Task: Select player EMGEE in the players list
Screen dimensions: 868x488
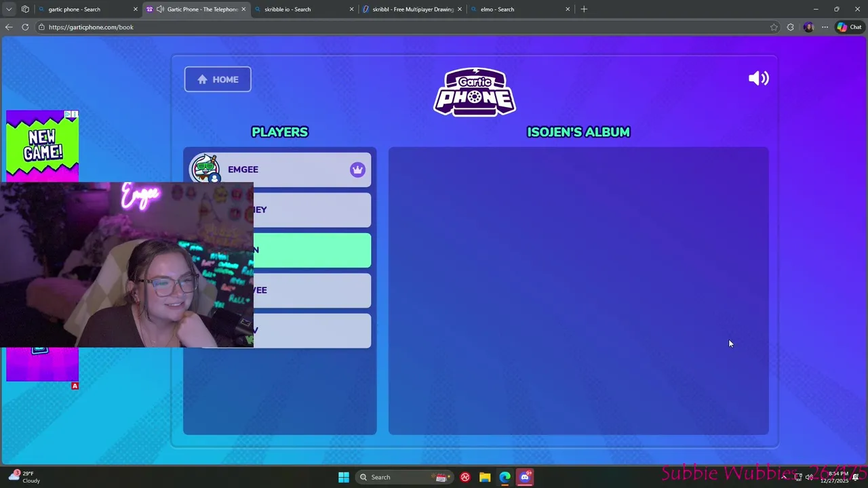Action: 279,169
